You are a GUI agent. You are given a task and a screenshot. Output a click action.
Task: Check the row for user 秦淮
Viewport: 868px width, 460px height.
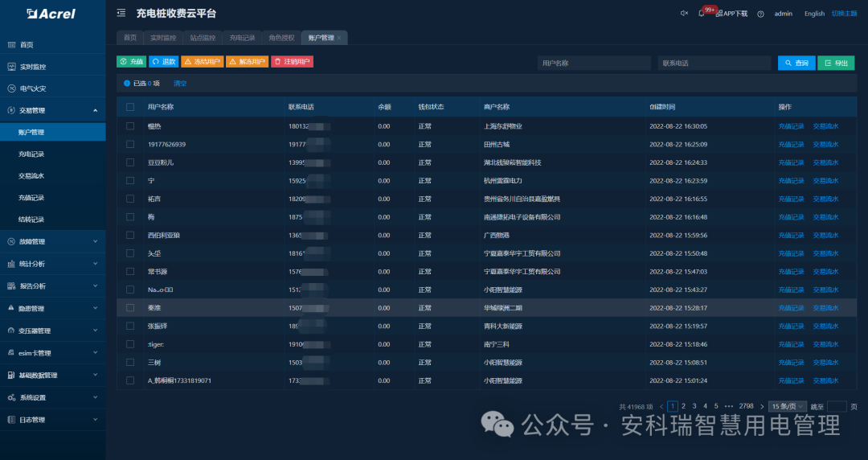[130, 307]
